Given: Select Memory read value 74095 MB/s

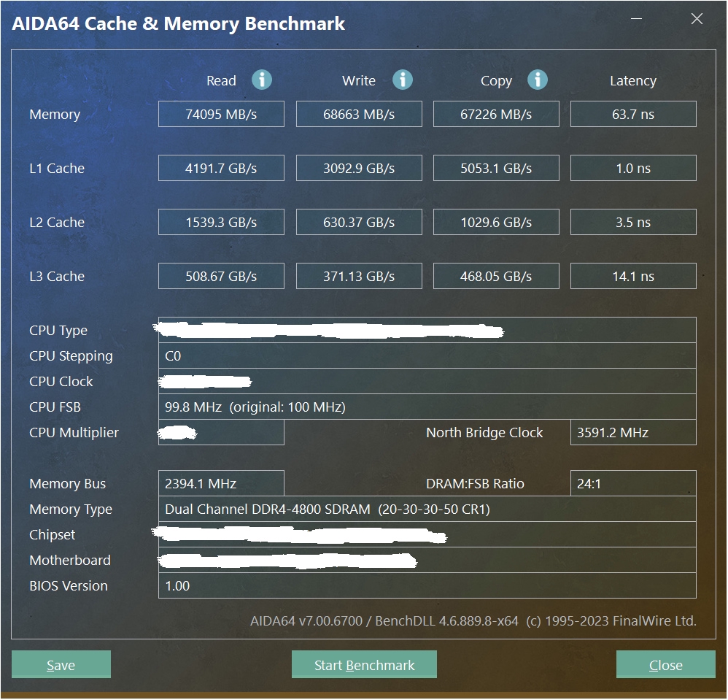Looking at the screenshot, I should (222, 114).
